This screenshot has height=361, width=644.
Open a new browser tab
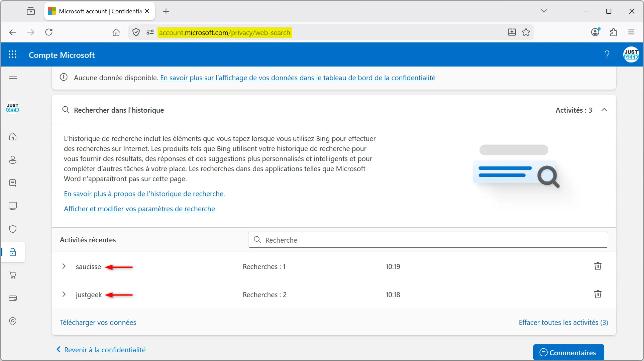[x=166, y=11]
